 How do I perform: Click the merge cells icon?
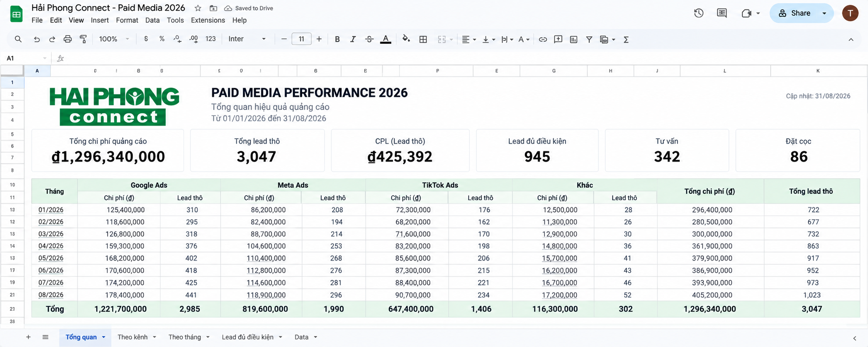pyautogui.click(x=442, y=39)
